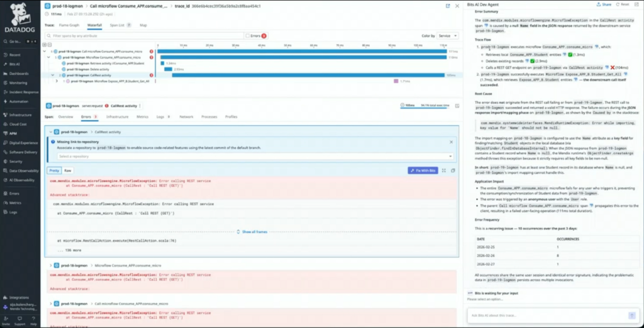The height and width of the screenshot is (328, 644).
Task: Click the Share icon in Bits panel
Action: click(x=602, y=4)
